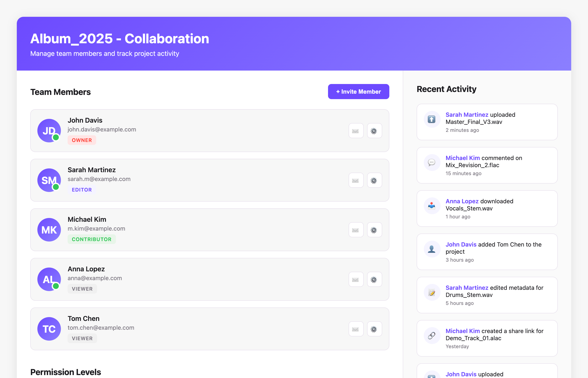
Task: Open settings gear for Anna Lopez
Action: click(374, 279)
